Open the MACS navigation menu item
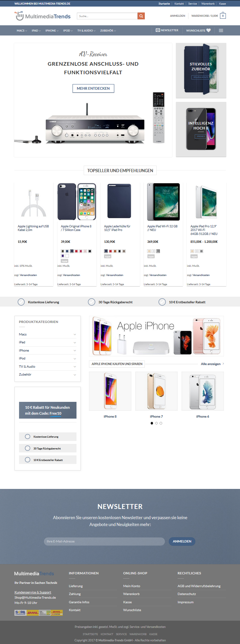 coord(22,31)
